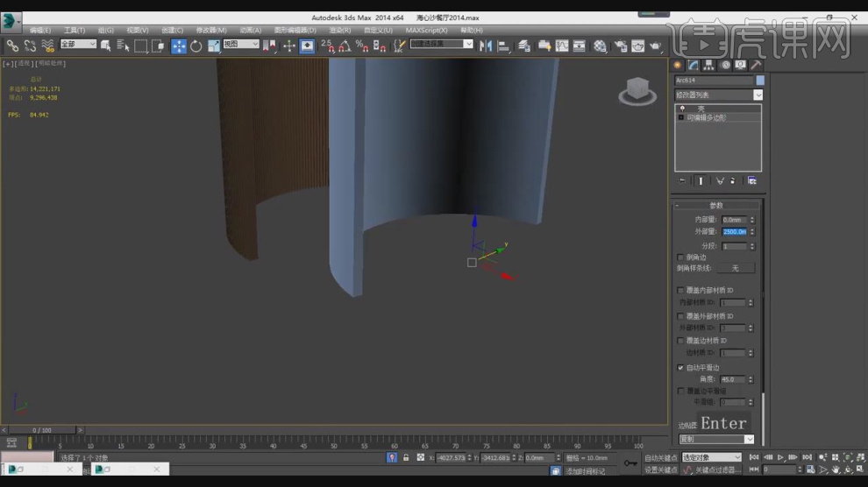Screen dimensions: 868x487
Task: Open the selection filter 全部 dropdown
Action: coord(79,44)
